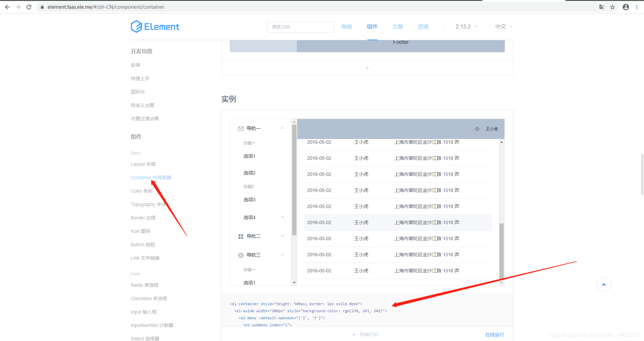Image resolution: width=644 pixels, height=341 pixels.
Task: Reload the page with refresh icon
Action: (x=29, y=7)
